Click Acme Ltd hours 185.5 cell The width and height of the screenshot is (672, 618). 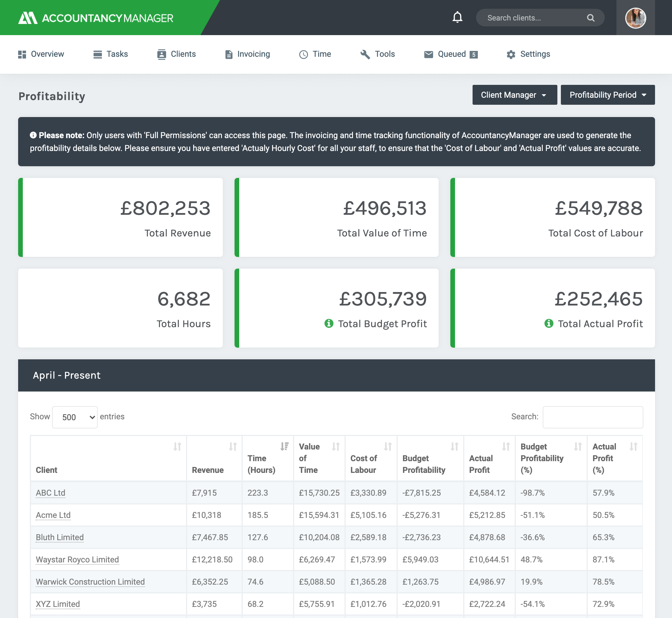click(x=268, y=515)
